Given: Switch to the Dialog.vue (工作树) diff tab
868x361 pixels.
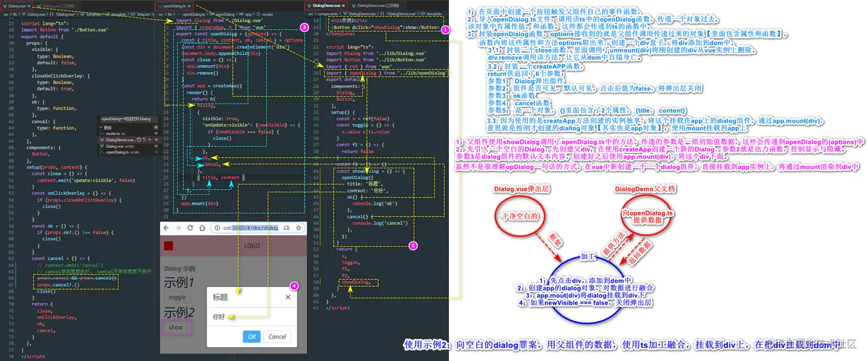Looking at the screenshot, I should (x=57, y=6).
